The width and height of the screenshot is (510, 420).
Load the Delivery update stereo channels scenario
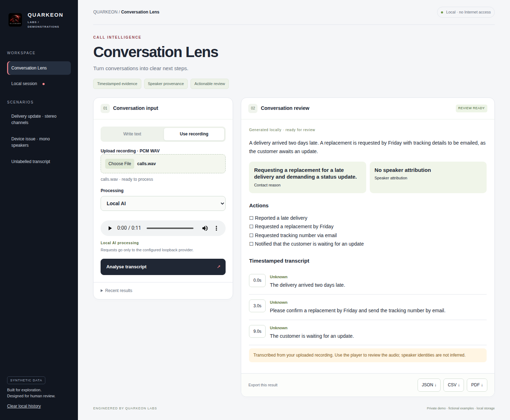pyautogui.click(x=39, y=119)
